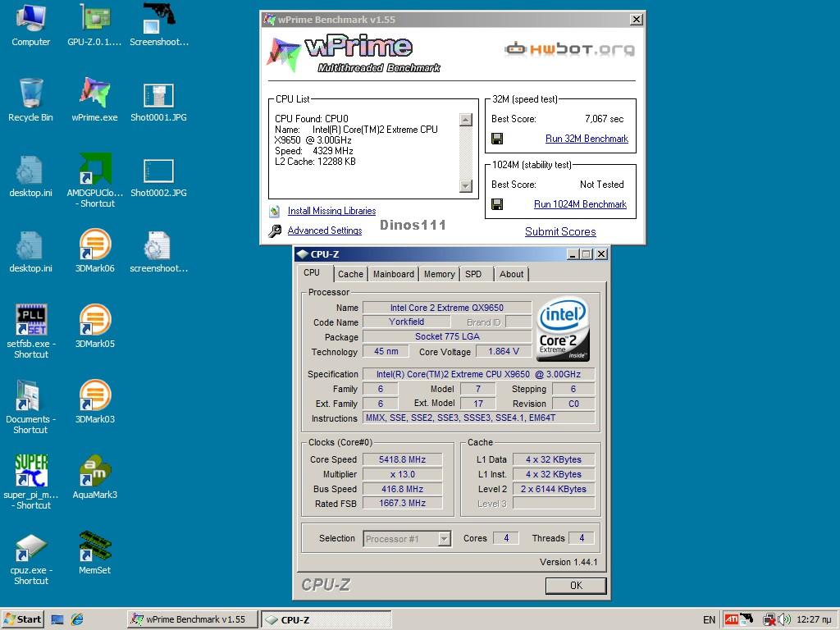
Task: Switch to the Mainboard tab
Action: pos(393,274)
